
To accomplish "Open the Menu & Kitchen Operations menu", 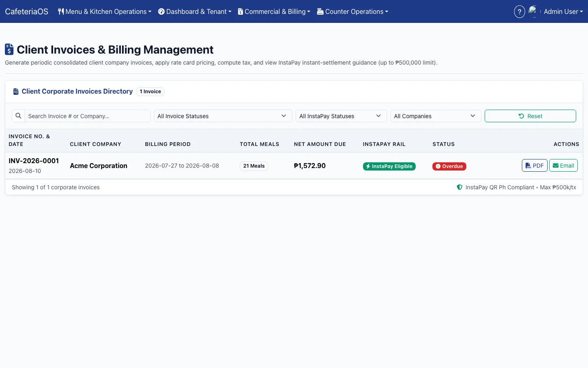I will [105, 11].
